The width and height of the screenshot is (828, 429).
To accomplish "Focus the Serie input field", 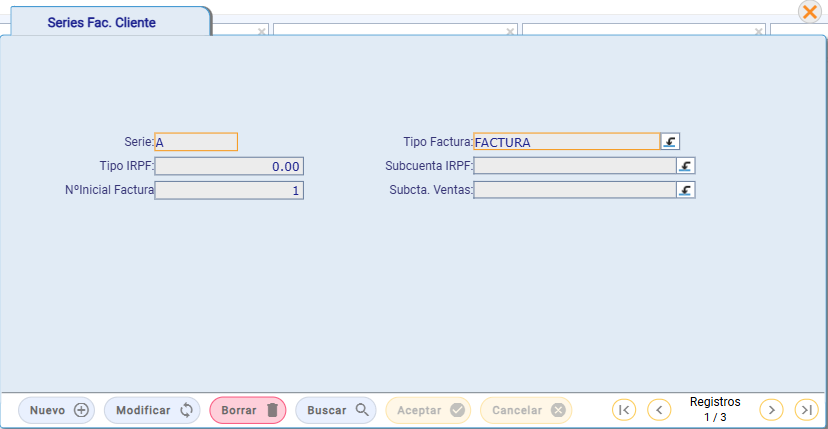I will pos(196,142).
